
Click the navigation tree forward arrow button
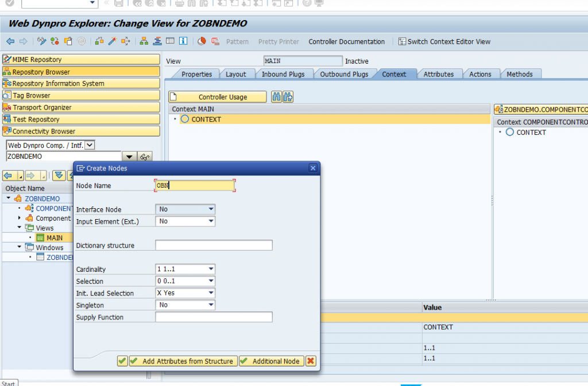tap(32, 175)
